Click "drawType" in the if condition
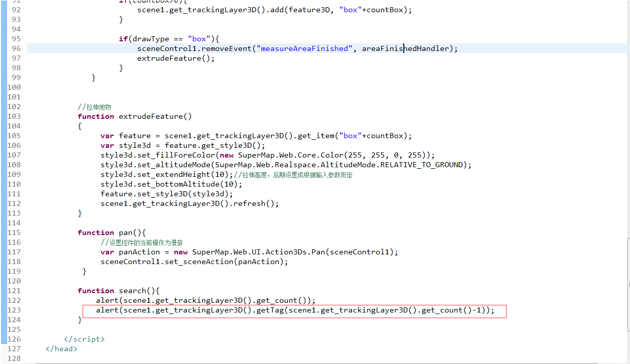The width and height of the screenshot is (630, 364). pos(151,39)
